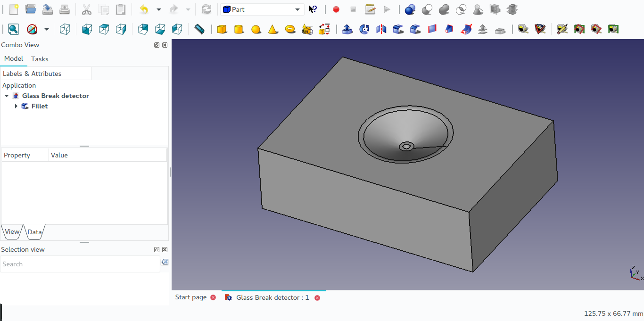Toggle delta measurements display
The width and height of the screenshot is (644, 321).
click(x=613, y=29)
